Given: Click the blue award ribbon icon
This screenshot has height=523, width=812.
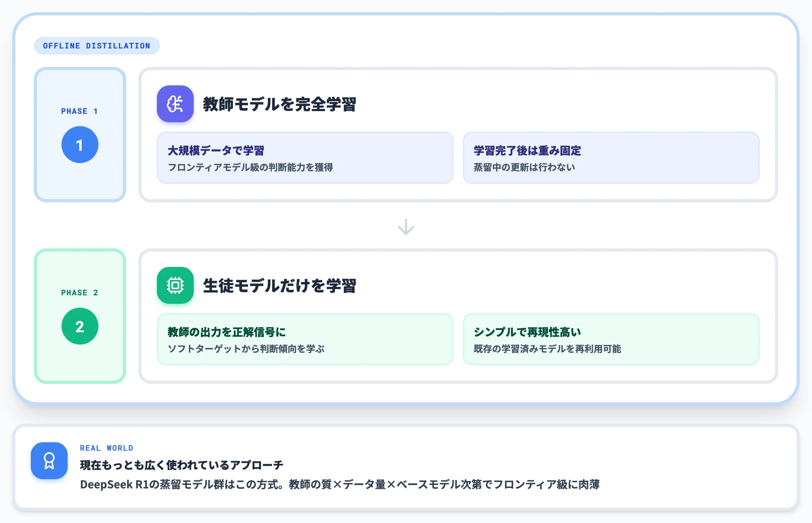Looking at the screenshot, I should tap(49, 461).
